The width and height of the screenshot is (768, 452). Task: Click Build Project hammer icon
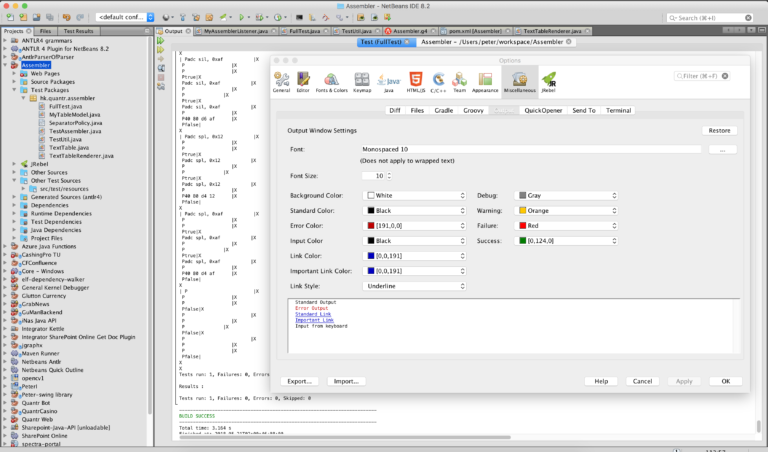(182, 17)
